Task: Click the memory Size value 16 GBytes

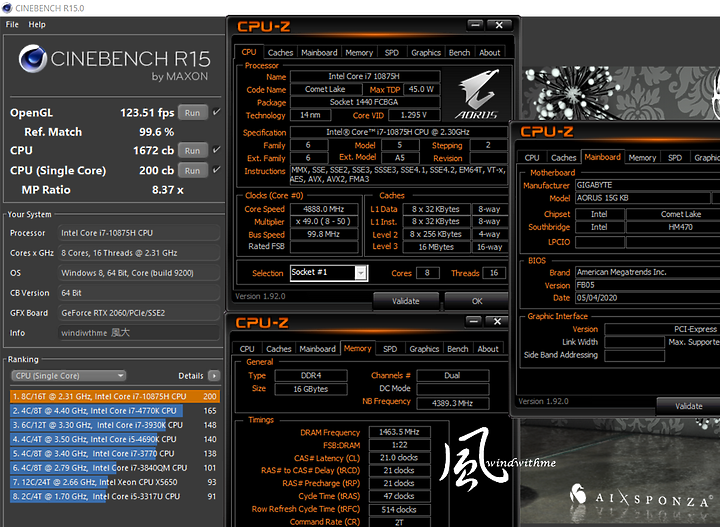Action: click(311, 389)
